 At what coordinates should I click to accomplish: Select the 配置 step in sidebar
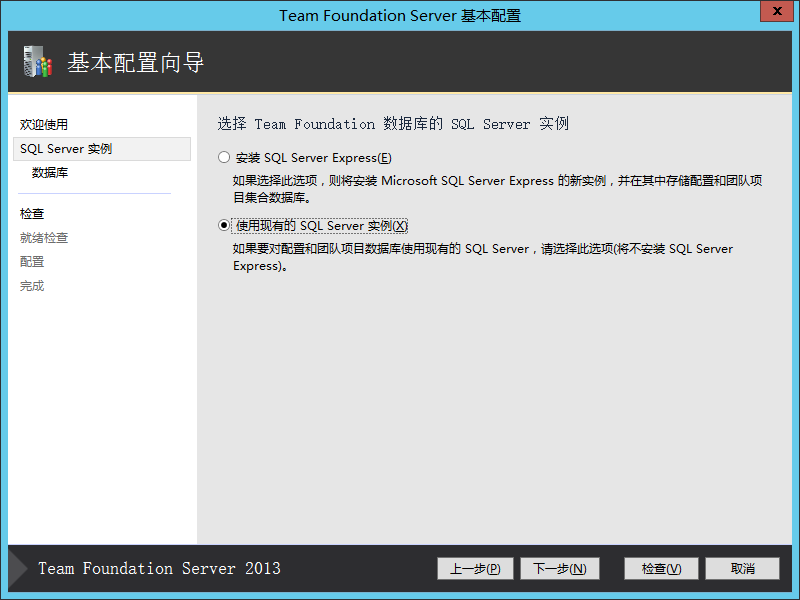tap(32, 262)
